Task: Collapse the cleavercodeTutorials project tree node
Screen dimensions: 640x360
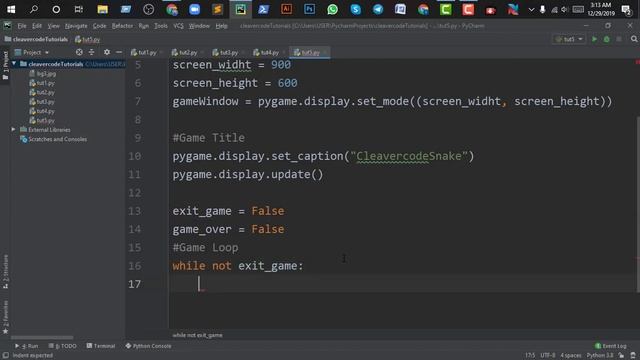Action: click(x=14, y=64)
